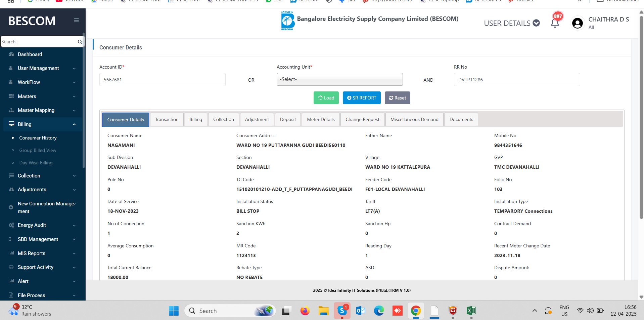
Task: Click the Skype icon on taskbar
Action: [342, 311]
